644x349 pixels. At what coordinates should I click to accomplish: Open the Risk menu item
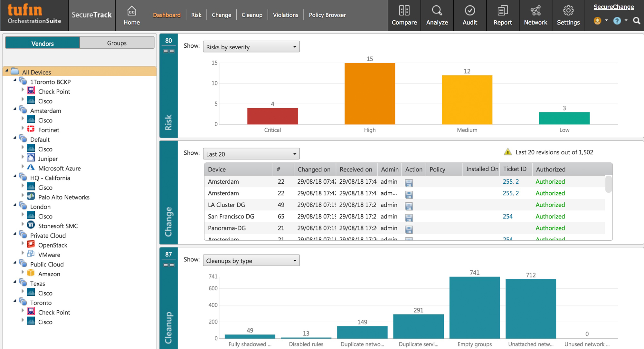pos(196,15)
